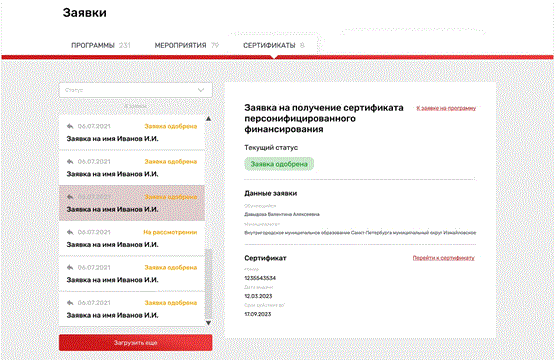Click reply arrow icon on fifth application
555x360 pixels.
point(70,268)
